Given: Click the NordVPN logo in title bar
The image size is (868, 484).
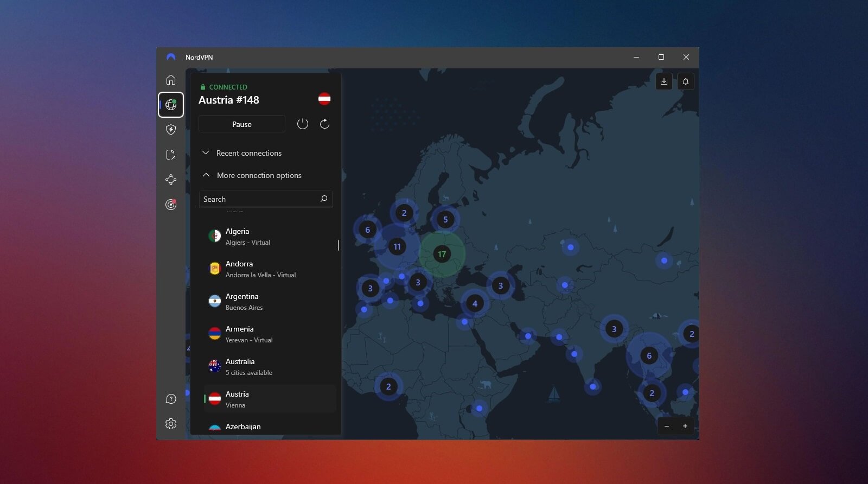Looking at the screenshot, I should coord(171,57).
